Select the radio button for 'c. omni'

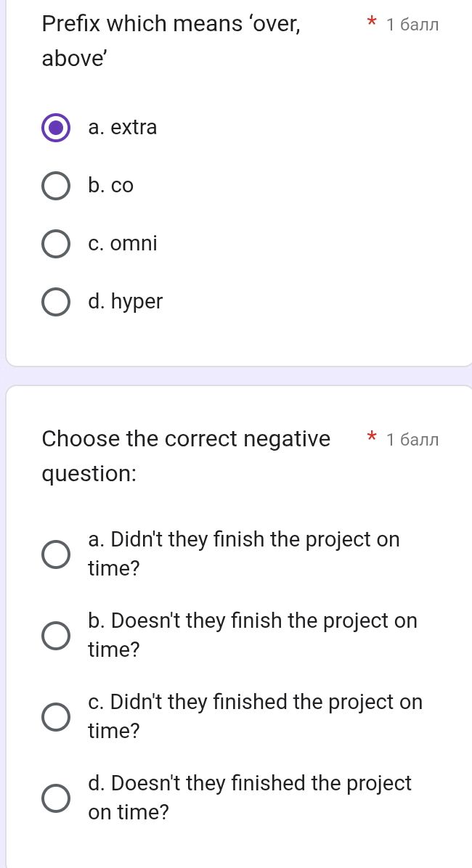click(x=56, y=244)
